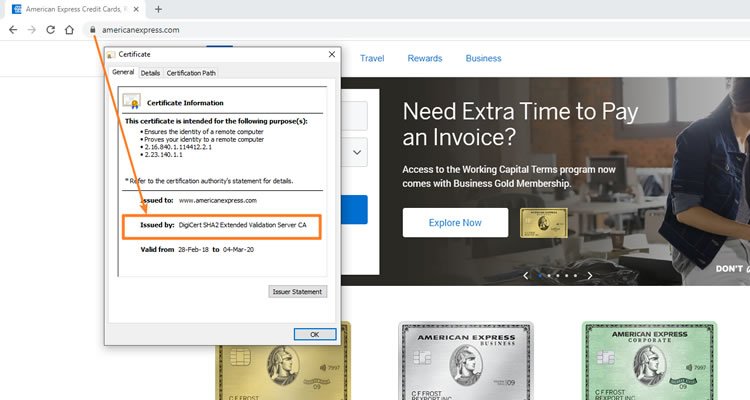Viewport: 750px width, 400px height.
Task: Click the Issuer Statement button
Action: tap(298, 291)
